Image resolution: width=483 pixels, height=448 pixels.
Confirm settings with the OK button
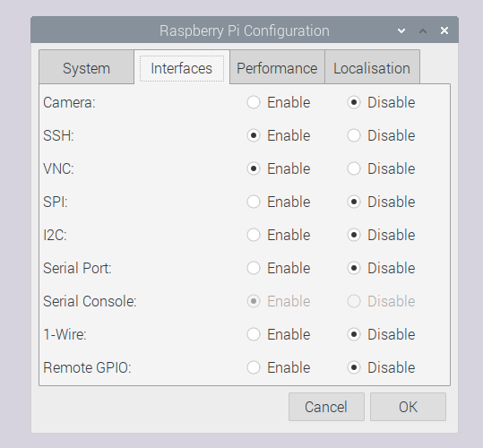(408, 407)
